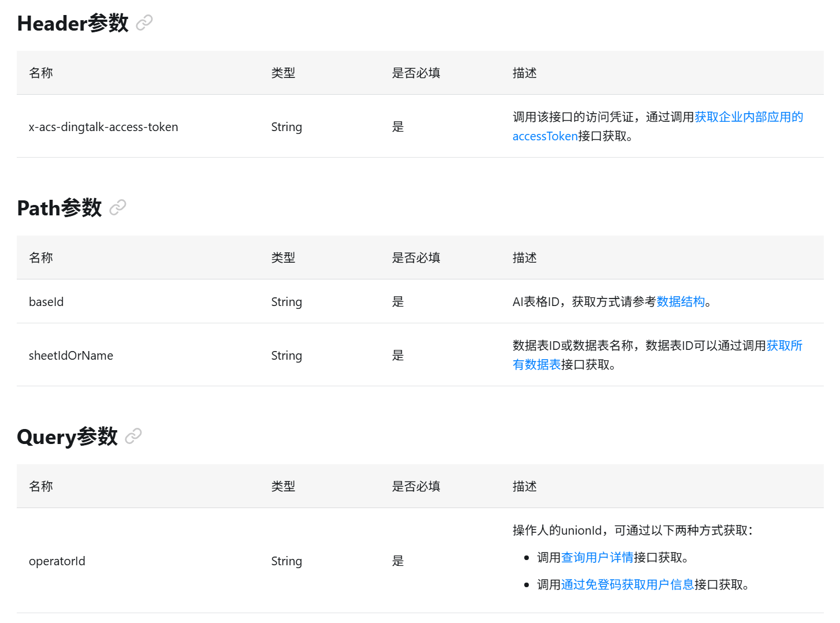Viewport: 840px width, 623px height.
Task: Open the 数据结构 link
Action: tap(681, 301)
